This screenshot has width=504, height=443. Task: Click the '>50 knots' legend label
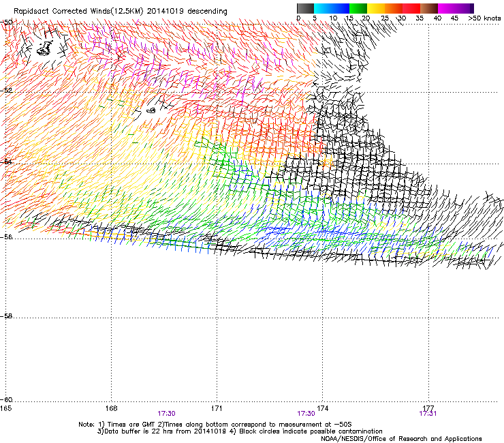point(484,18)
